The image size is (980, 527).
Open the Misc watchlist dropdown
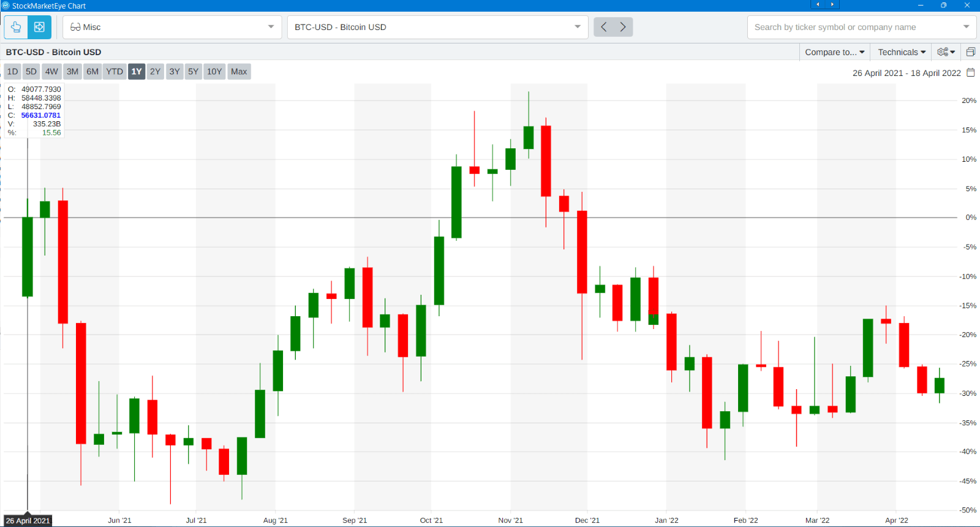(172, 27)
